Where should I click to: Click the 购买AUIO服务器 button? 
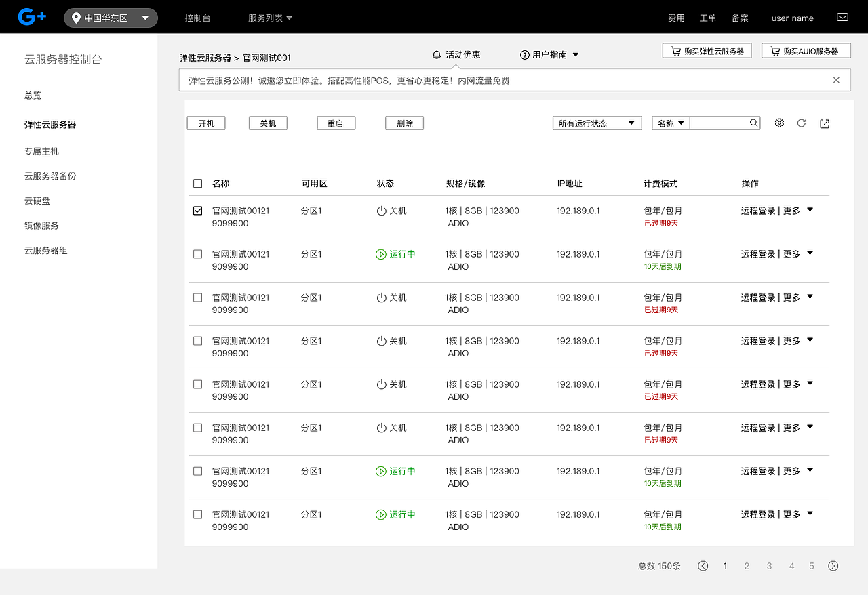click(806, 51)
